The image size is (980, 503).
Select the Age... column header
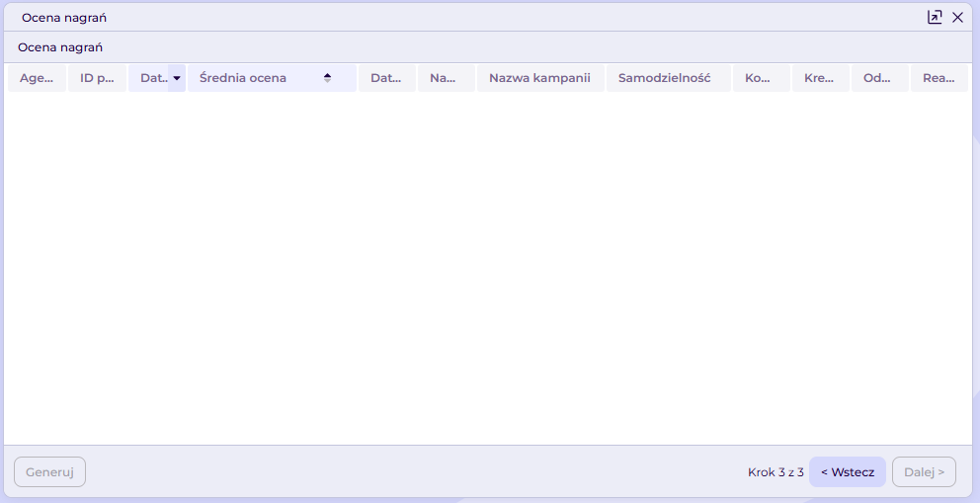pos(37,78)
